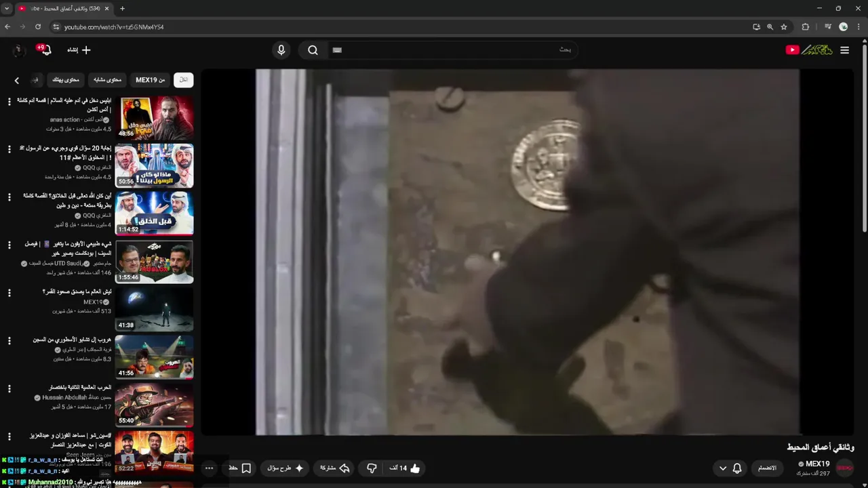Open the browser extensions puzzle icon
868x488 pixels.
coord(806,27)
